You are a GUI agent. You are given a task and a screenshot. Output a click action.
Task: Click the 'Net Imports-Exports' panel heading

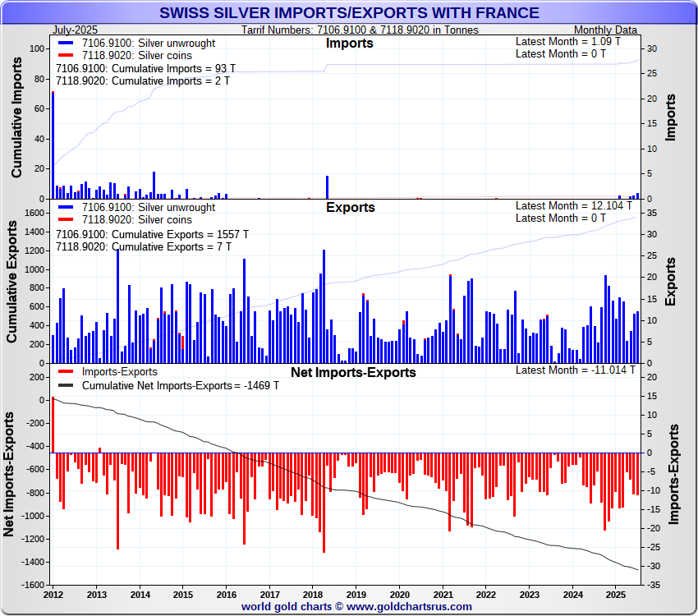point(353,372)
